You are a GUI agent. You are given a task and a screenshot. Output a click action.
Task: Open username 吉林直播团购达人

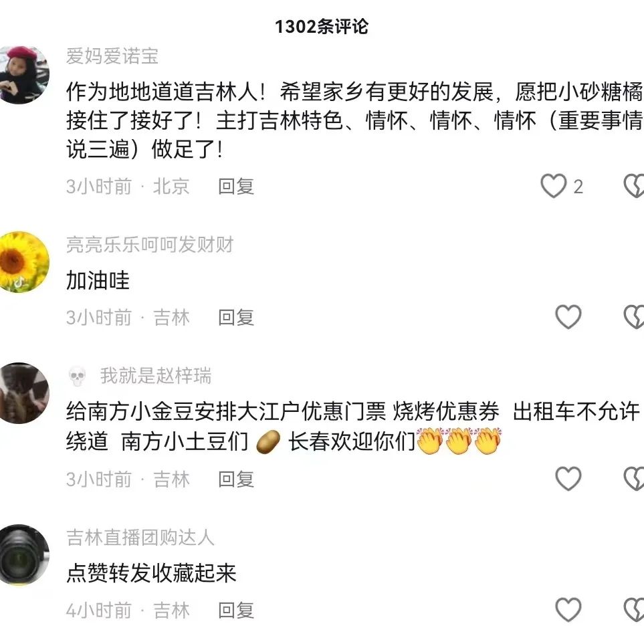point(140,538)
